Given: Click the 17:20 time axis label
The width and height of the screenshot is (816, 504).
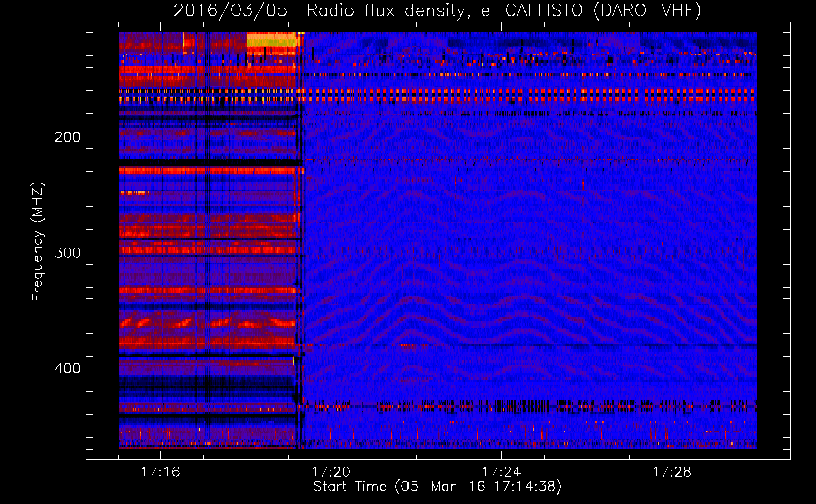Looking at the screenshot, I should click(x=331, y=472).
